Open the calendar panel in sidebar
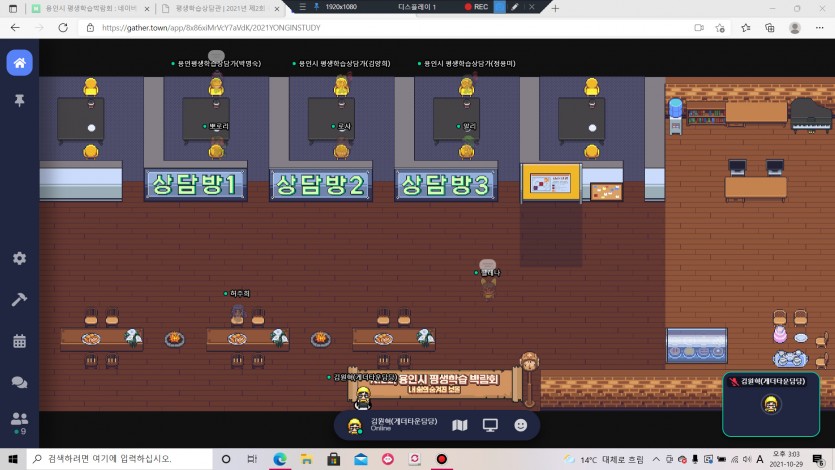 coord(19,340)
